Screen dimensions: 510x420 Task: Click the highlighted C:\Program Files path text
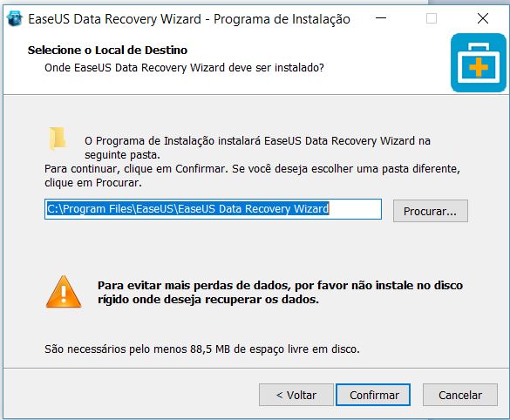point(187,209)
